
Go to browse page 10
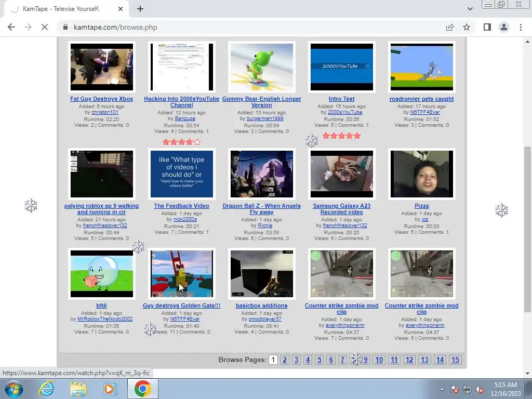pos(379,360)
